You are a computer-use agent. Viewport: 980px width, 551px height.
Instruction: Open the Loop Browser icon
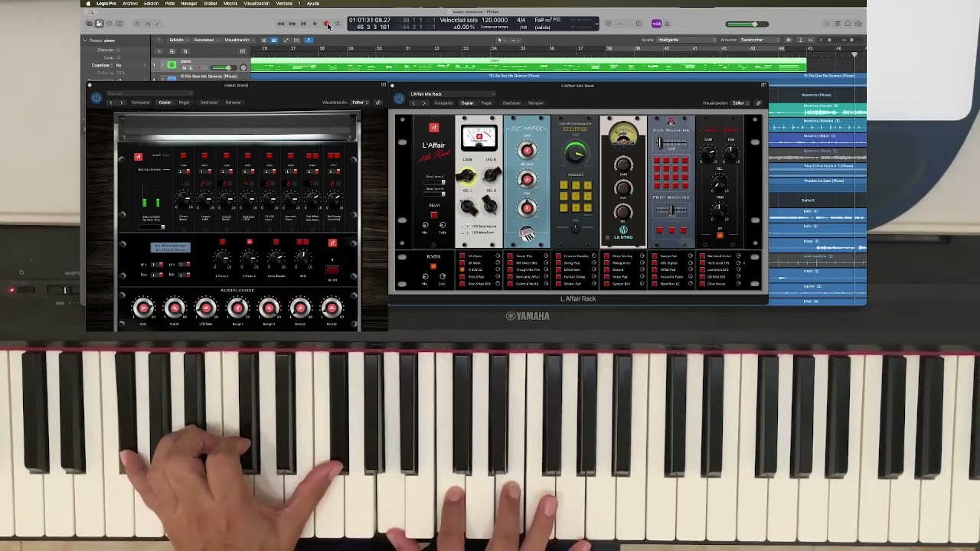[848, 24]
